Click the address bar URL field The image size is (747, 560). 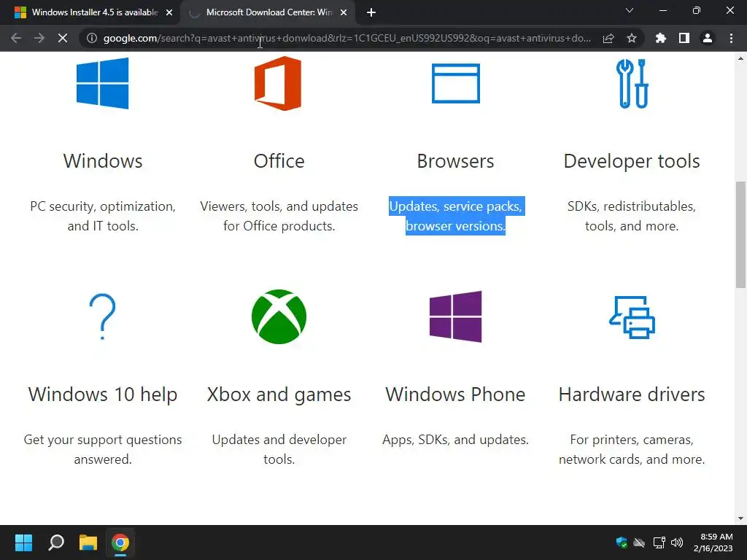(x=347, y=38)
